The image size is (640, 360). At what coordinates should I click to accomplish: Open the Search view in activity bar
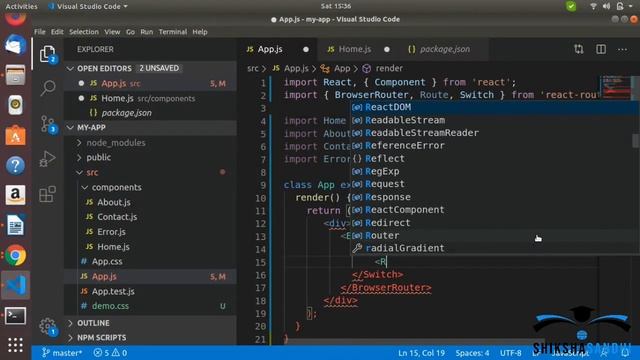[x=48, y=87]
